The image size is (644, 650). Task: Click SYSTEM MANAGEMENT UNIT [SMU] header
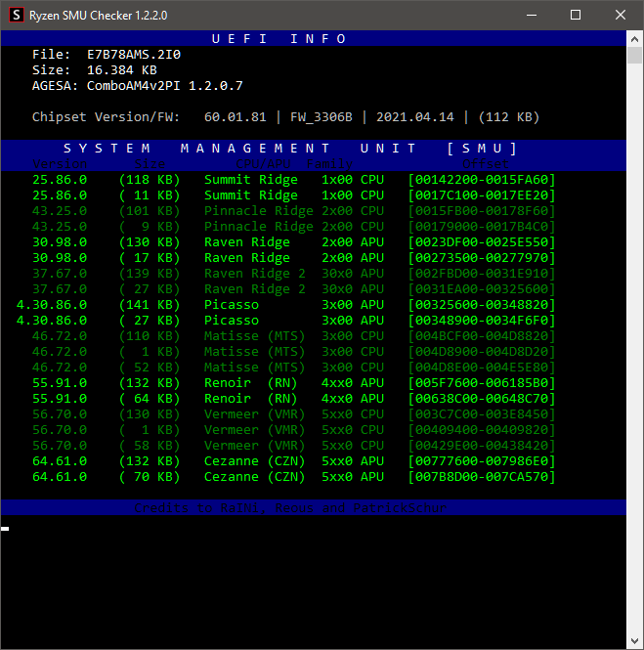tap(290, 148)
